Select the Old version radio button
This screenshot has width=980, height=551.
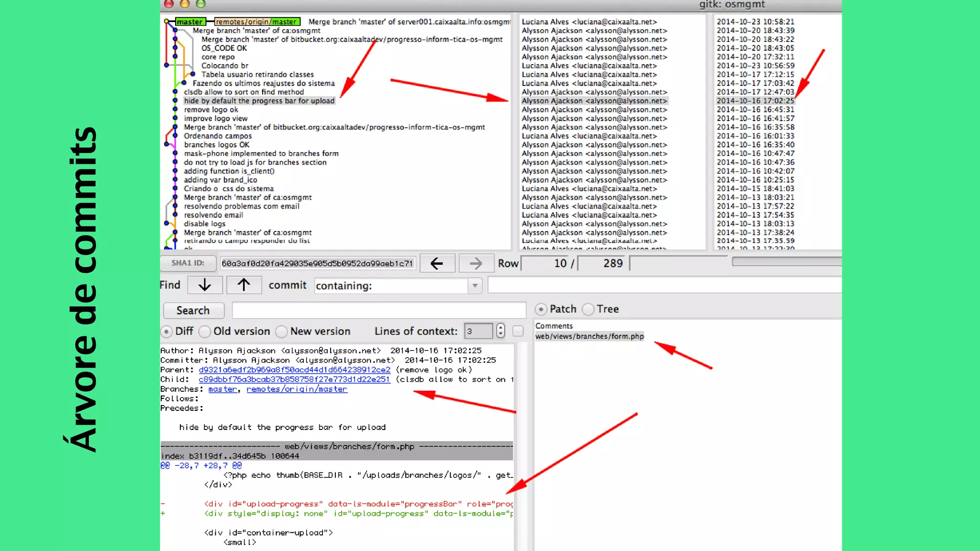pos(205,331)
